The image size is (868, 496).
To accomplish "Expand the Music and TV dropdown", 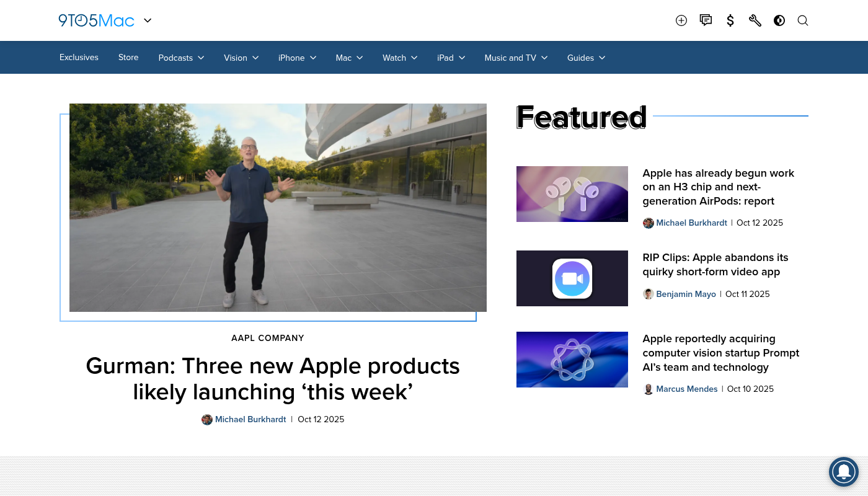I will click(516, 58).
